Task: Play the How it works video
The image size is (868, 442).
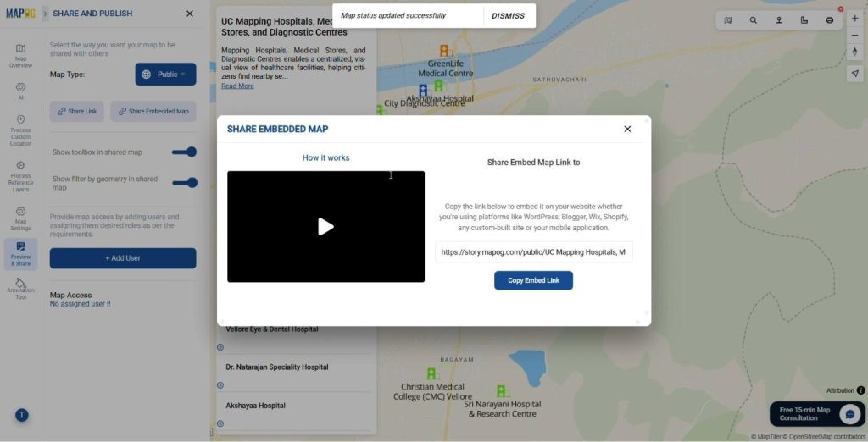Action: [x=326, y=227]
